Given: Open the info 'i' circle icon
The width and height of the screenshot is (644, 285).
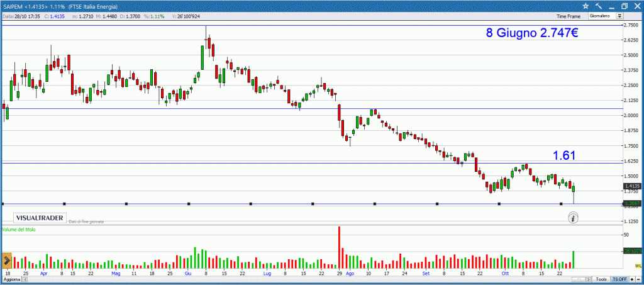Looking at the screenshot, I should point(574,218).
